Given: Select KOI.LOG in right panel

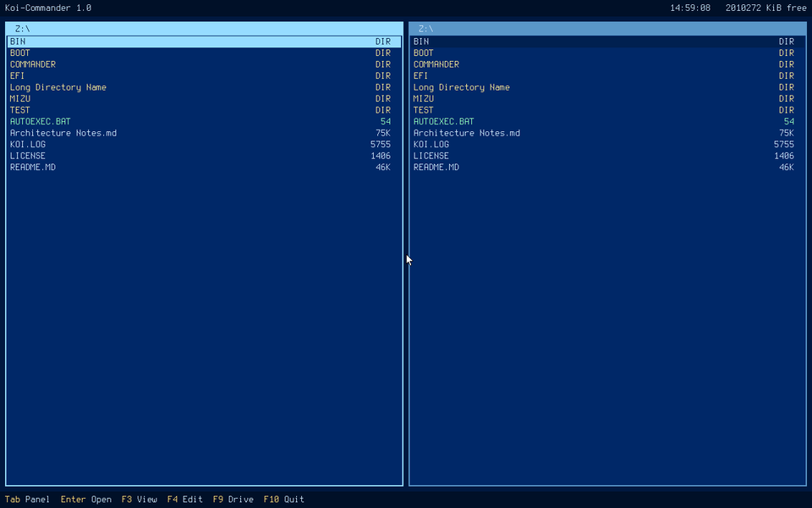Looking at the screenshot, I should point(607,144).
